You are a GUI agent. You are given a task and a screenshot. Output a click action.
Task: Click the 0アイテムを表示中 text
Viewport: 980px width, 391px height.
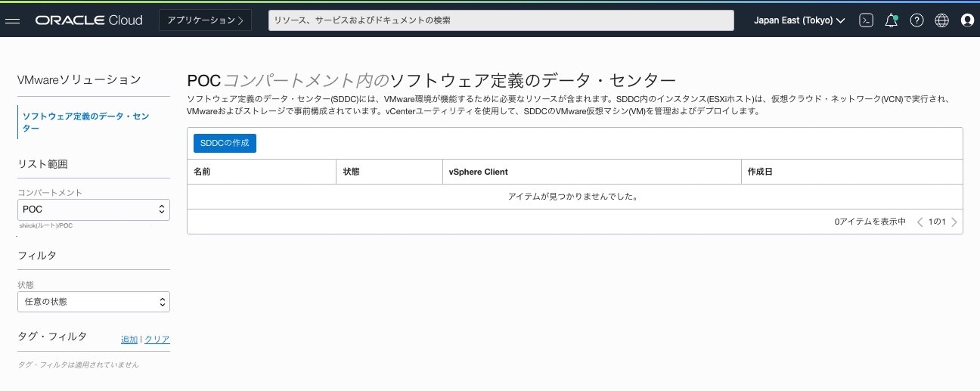[x=870, y=222]
